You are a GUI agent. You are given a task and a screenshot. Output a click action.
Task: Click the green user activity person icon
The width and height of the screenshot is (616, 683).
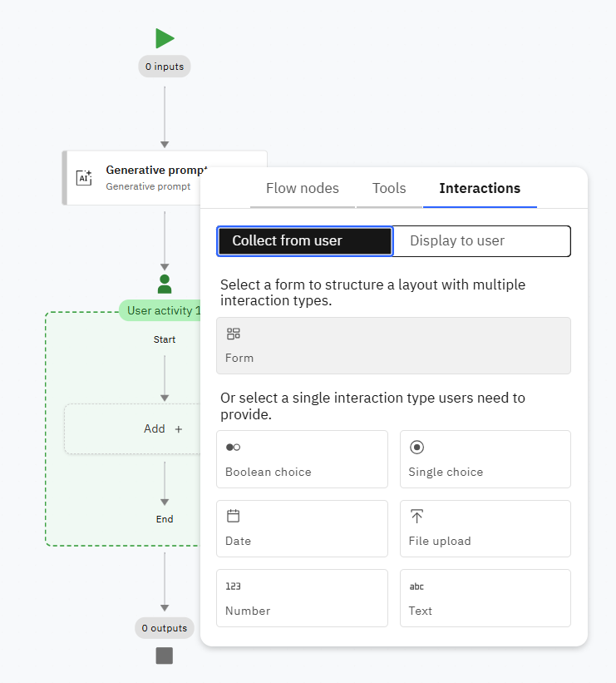pos(165,284)
